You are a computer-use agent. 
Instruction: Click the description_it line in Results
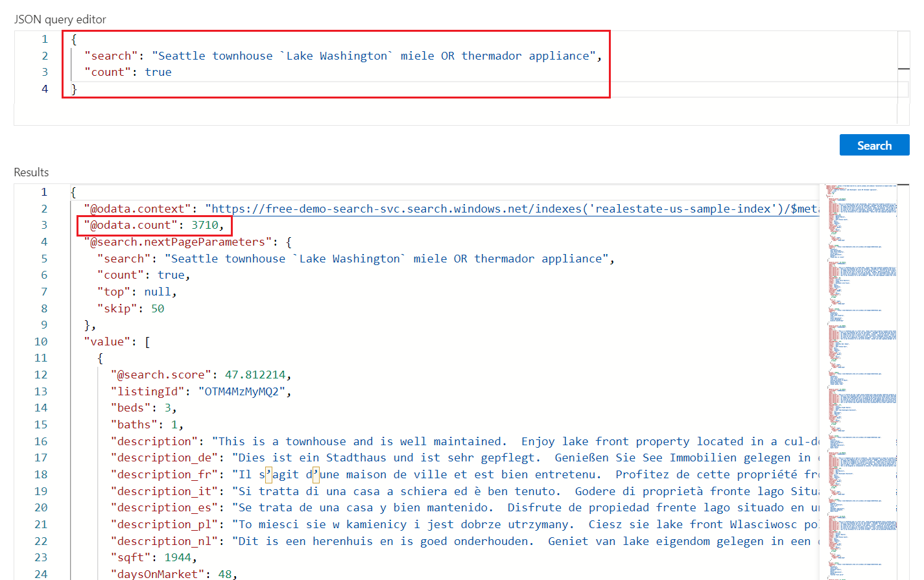pos(465,491)
